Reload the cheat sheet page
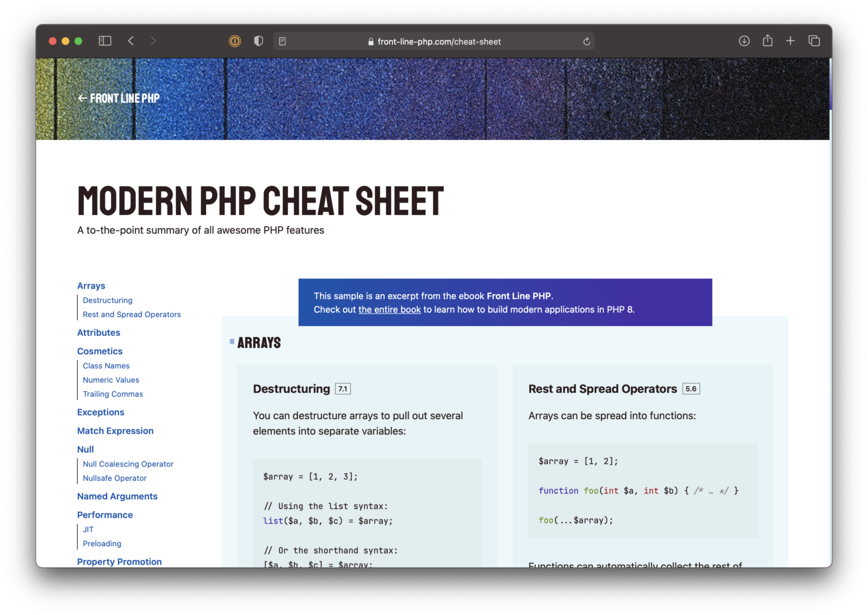Viewport: 868px width, 615px height. [x=586, y=41]
